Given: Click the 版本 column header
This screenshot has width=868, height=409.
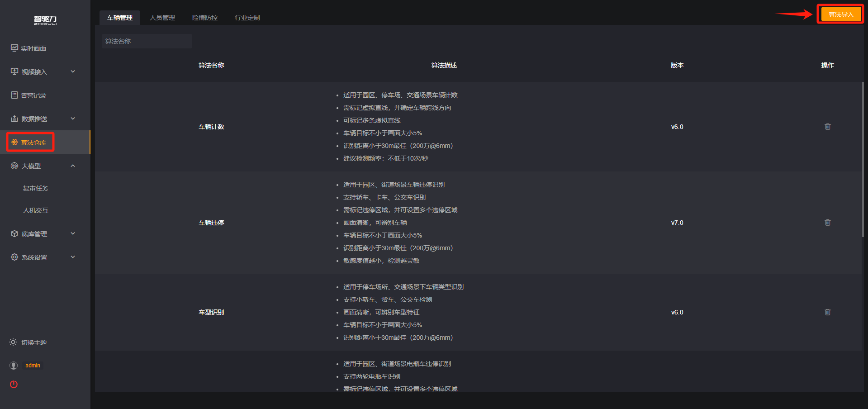Looking at the screenshot, I should pyautogui.click(x=677, y=65).
